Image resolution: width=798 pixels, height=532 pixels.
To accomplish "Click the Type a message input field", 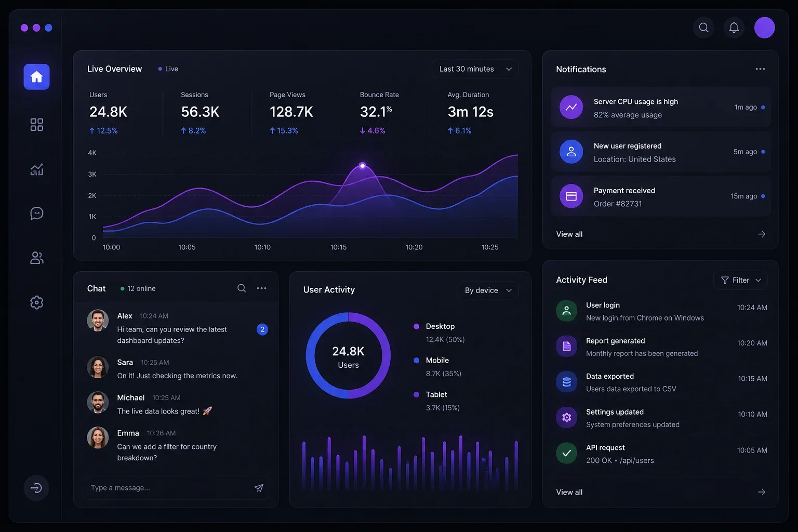I will click(x=176, y=488).
